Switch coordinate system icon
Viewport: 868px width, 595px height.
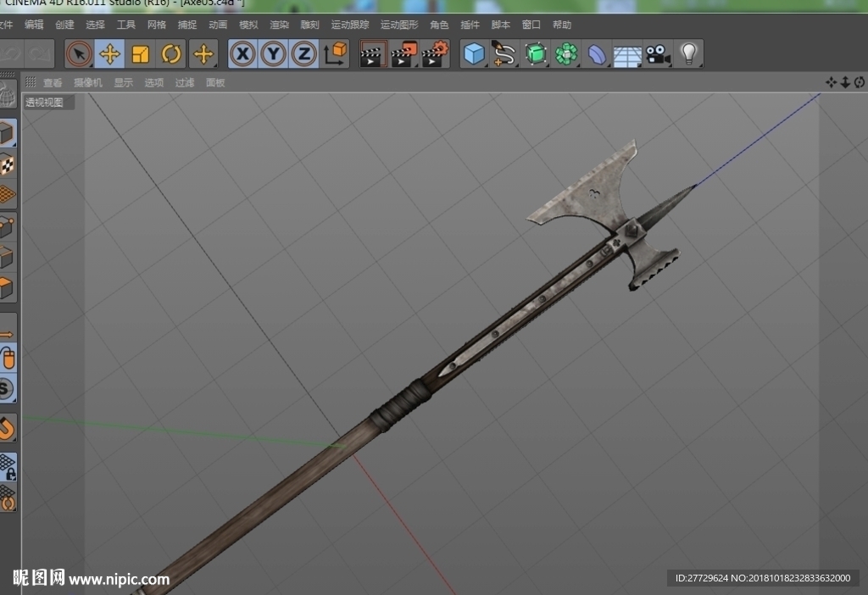335,54
